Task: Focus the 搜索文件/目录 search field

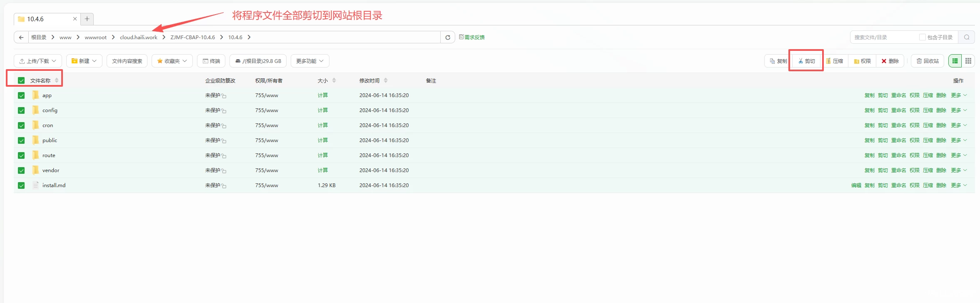Action: coord(883,38)
